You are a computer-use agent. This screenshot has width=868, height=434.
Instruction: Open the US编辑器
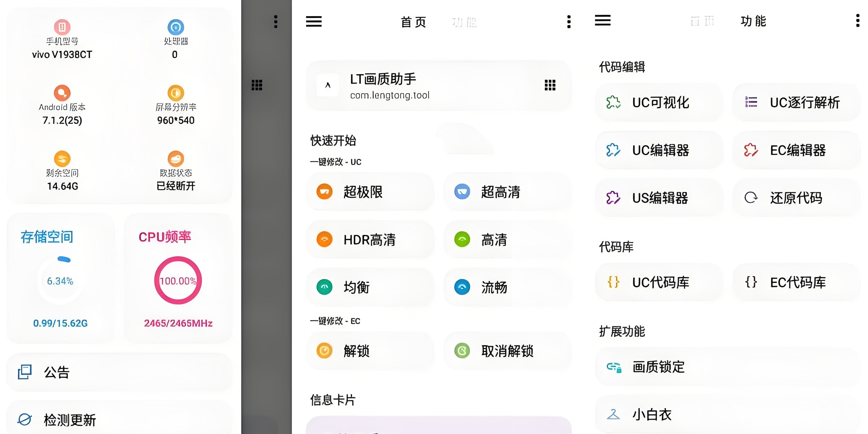tap(659, 197)
